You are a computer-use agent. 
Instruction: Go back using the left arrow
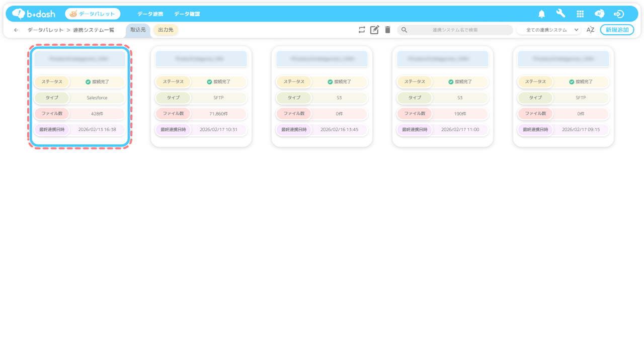click(16, 30)
